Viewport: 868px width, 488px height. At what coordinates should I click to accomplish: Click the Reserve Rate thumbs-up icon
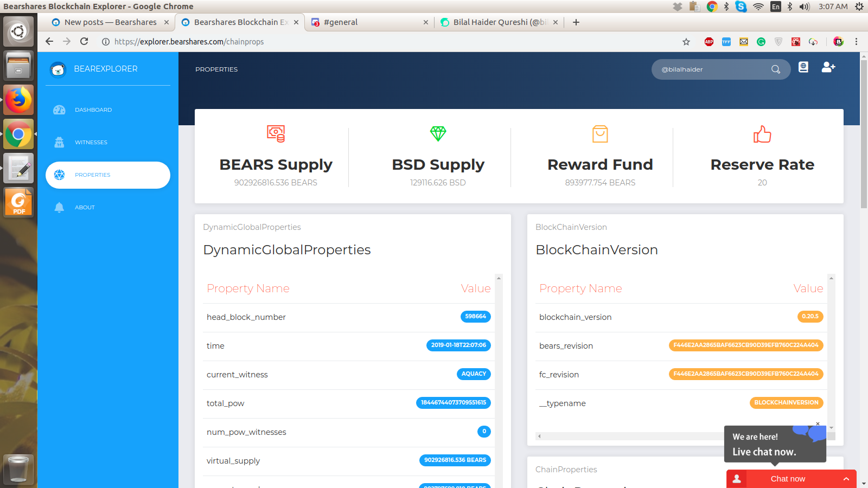(x=762, y=134)
